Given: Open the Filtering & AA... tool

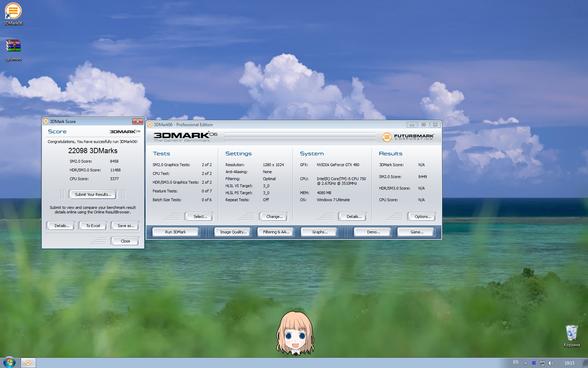Looking at the screenshot, I should click(276, 232).
